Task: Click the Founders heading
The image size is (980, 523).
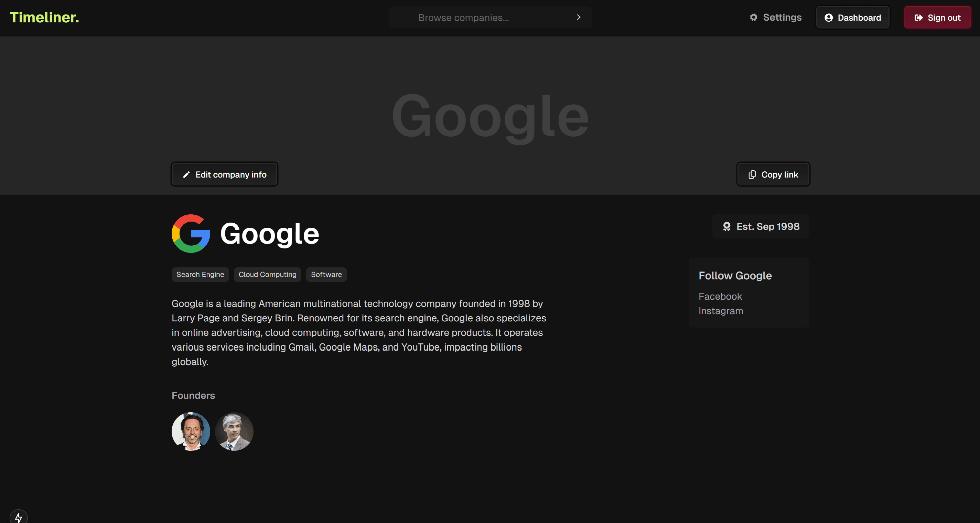Action: click(x=193, y=395)
